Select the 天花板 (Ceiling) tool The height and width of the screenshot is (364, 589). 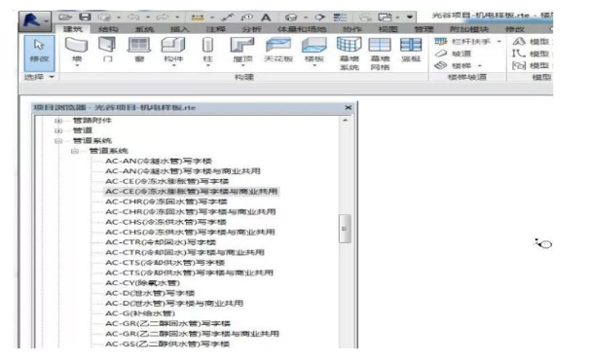(278, 50)
